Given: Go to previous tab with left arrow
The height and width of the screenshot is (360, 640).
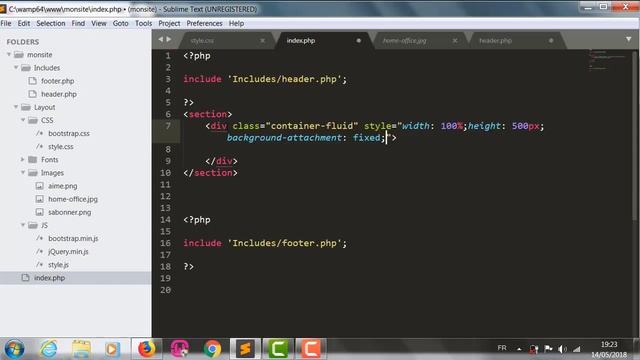Looking at the screenshot, I should (160, 39).
